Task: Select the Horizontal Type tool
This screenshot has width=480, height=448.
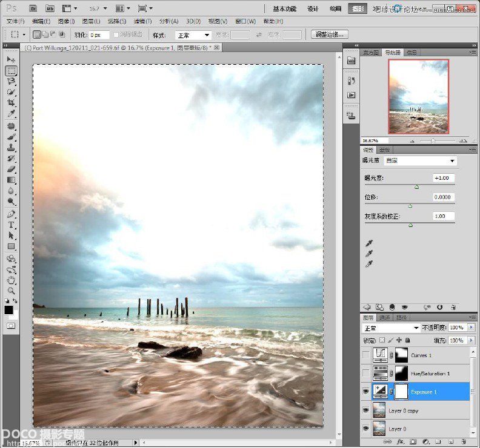Action: [x=11, y=225]
